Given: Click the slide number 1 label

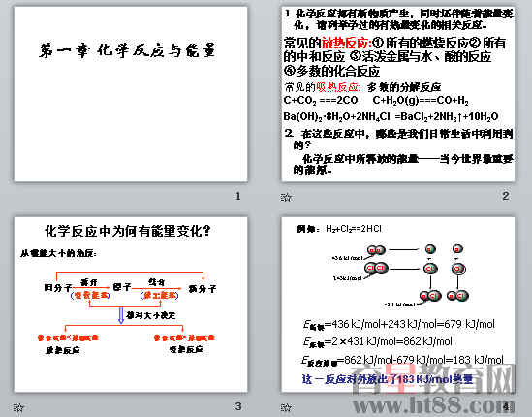Looking at the screenshot, I should (x=237, y=196).
